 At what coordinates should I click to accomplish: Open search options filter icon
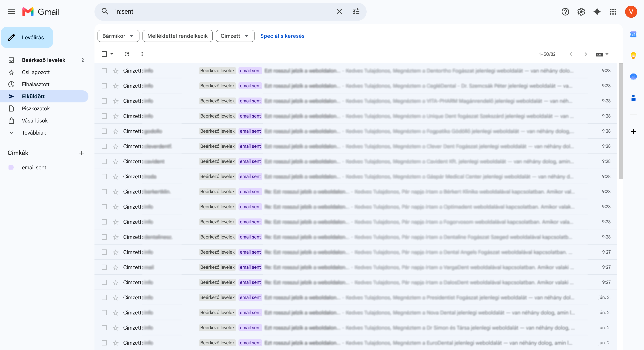pyautogui.click(x=356, y=12)
